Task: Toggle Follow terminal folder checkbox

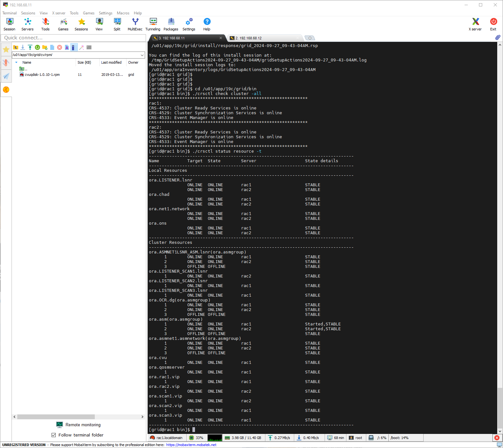Action: (54, 435)
